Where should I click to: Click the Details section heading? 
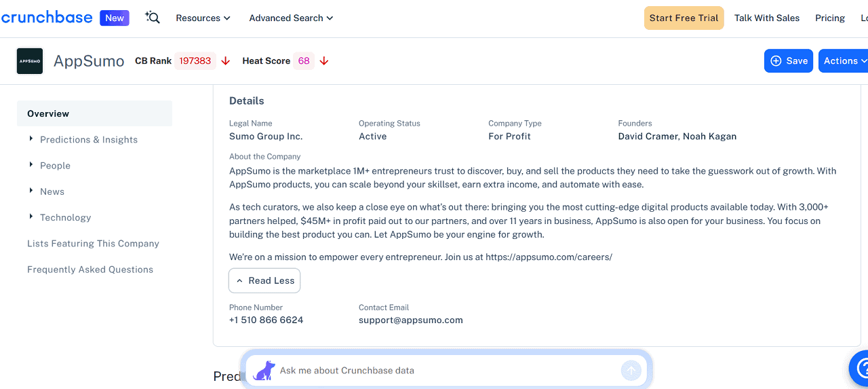pos(247,101)
